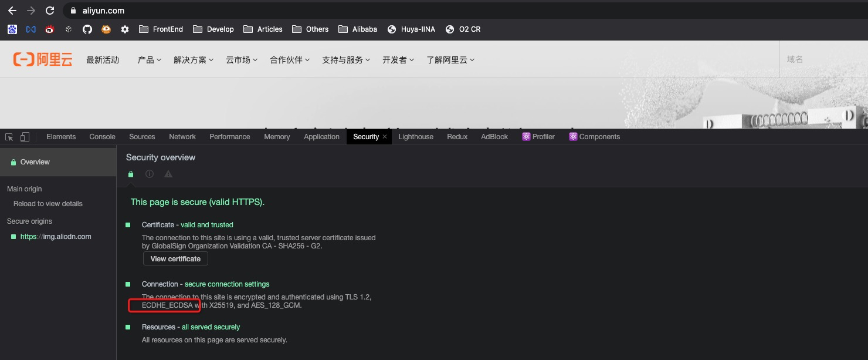Activate the DevTools inspect element picker
The image size is (868, 360).
coord(9,137)
